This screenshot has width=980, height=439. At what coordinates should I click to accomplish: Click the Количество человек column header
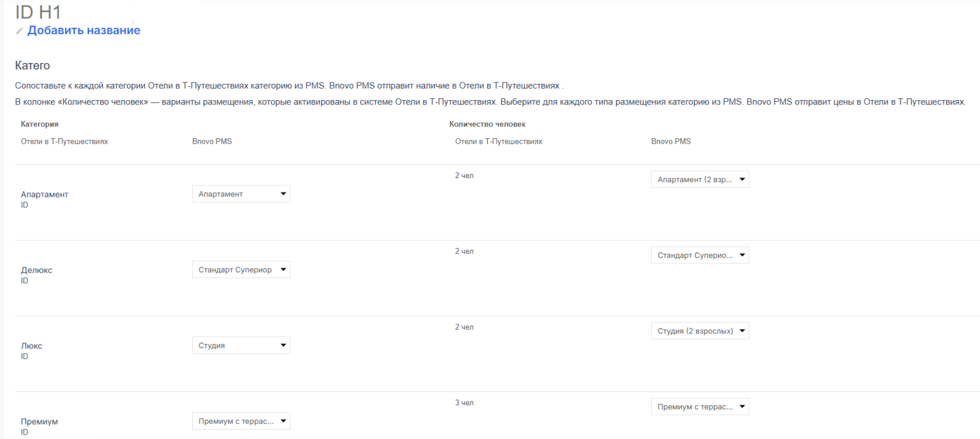click(x=487, y=124)
